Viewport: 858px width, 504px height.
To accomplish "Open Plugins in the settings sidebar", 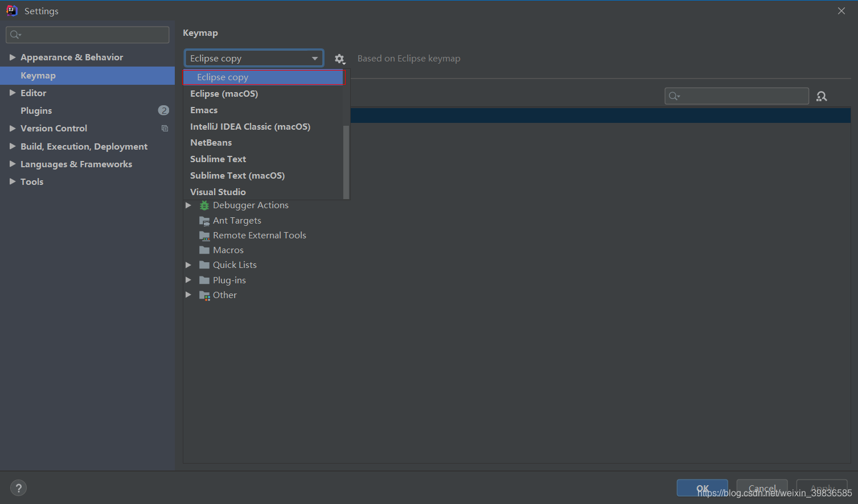I will [87, 110].
